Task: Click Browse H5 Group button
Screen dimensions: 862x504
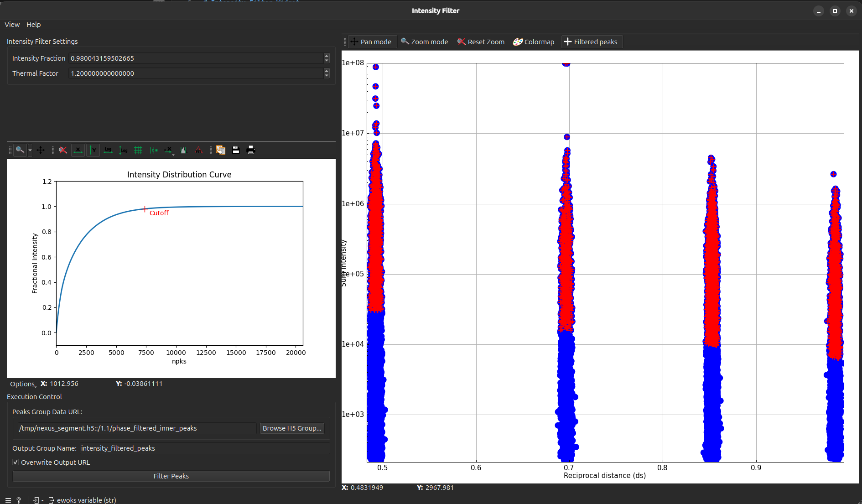Action: tap(292, 428)
